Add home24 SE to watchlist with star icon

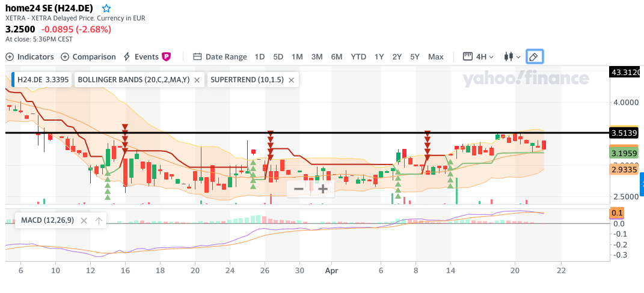pyautogui.click(x=106, y=8)
